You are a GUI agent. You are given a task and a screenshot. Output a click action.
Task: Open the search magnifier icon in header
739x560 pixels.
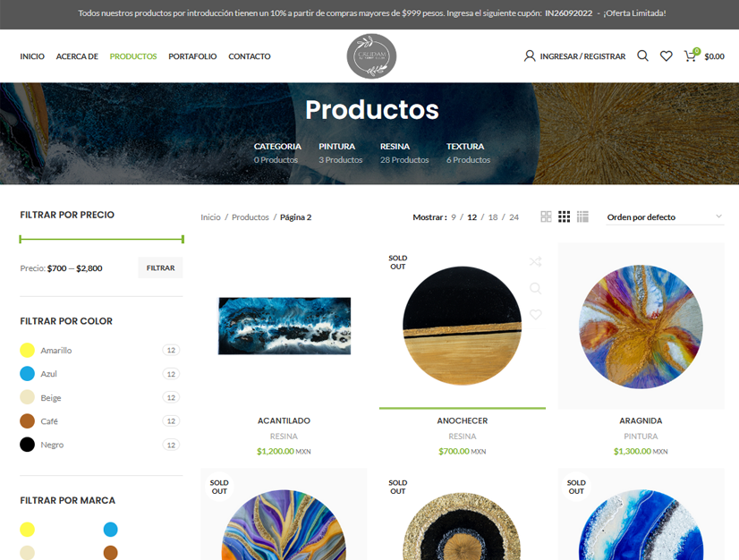(x=642, y=56)
